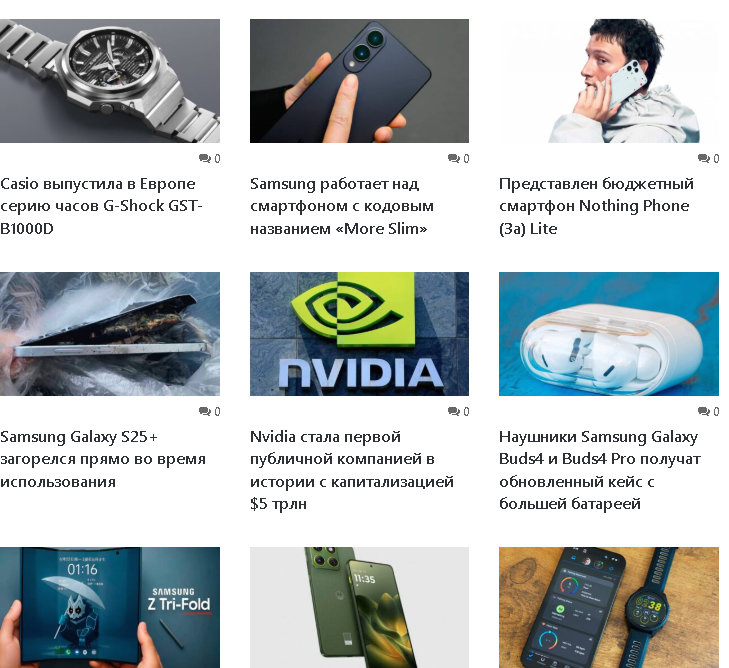Viewport: 729px width, 668px height.
Task: Click the Samsung Z Tri-Fold thumbnail
Action: pyautogui.click(x=110, y=607)
